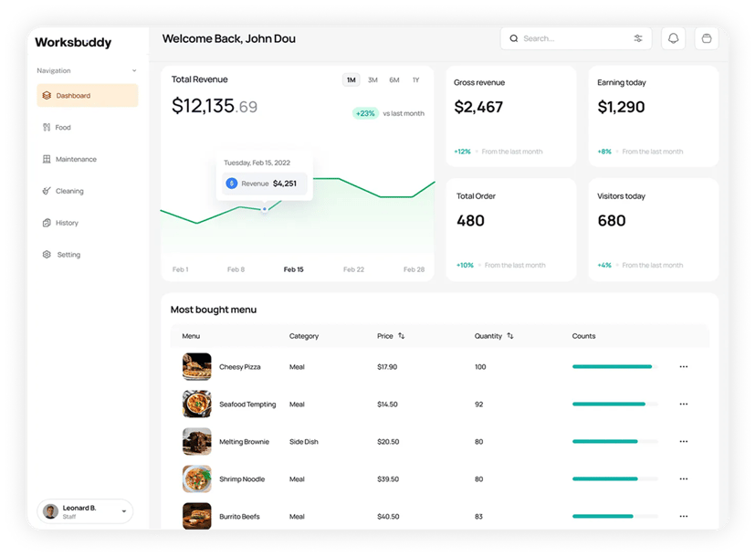Click the Worksbuddy logo
The image size is (756, 557).
pyautogui.click(x=73, y=42)
